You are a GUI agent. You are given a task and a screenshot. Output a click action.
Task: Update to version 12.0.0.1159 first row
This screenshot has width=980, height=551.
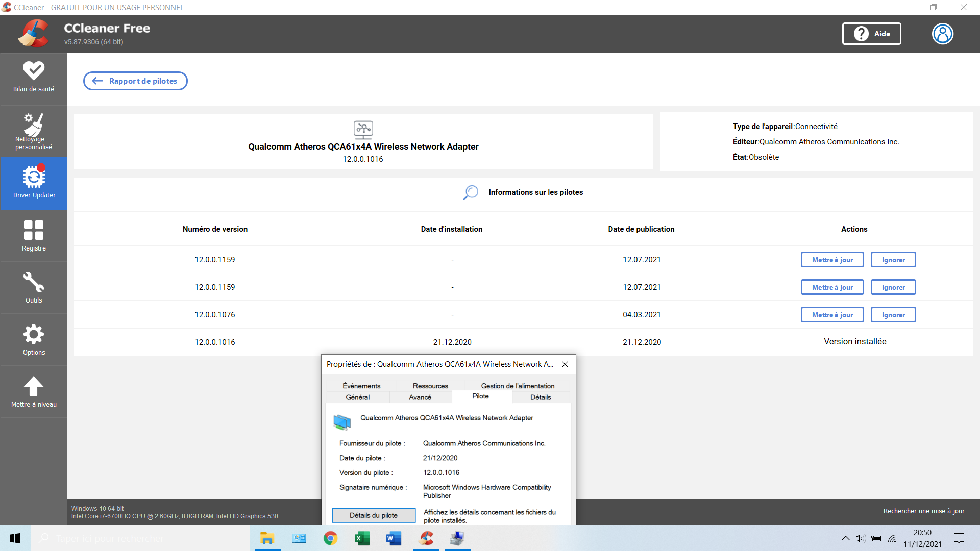click(x=832, y=260)
